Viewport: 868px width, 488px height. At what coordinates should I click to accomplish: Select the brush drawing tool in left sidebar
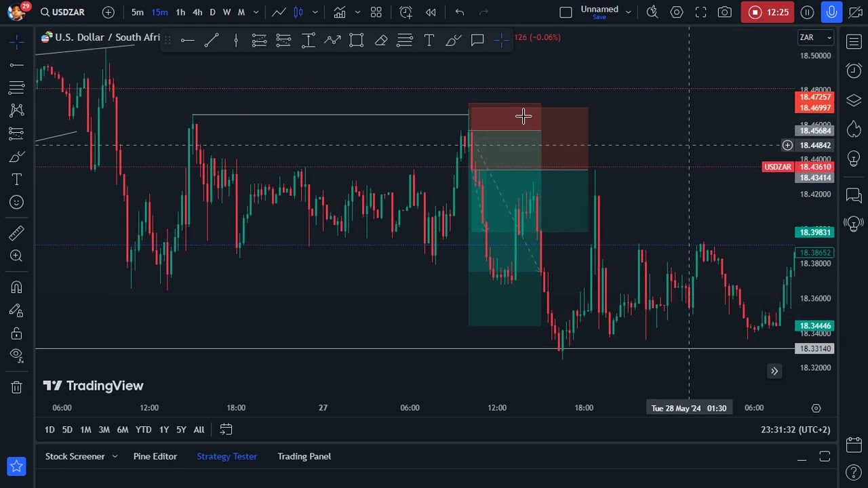tap(17, 157)
